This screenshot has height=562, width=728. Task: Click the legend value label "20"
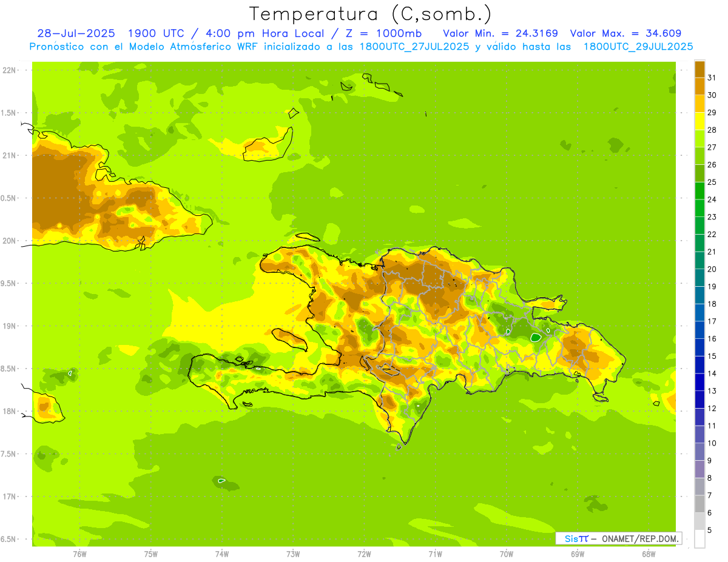pos(712,269)
